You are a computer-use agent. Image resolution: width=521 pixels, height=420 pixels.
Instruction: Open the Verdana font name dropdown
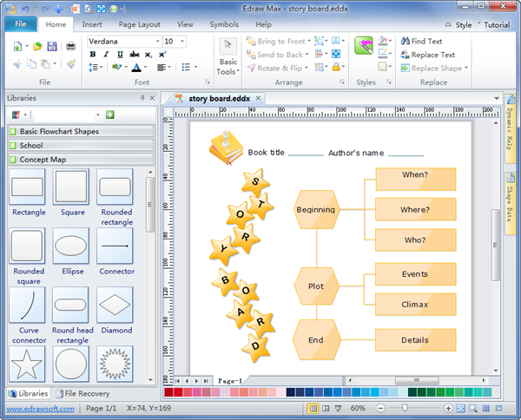pyautogui.click(x=157, y=41)
